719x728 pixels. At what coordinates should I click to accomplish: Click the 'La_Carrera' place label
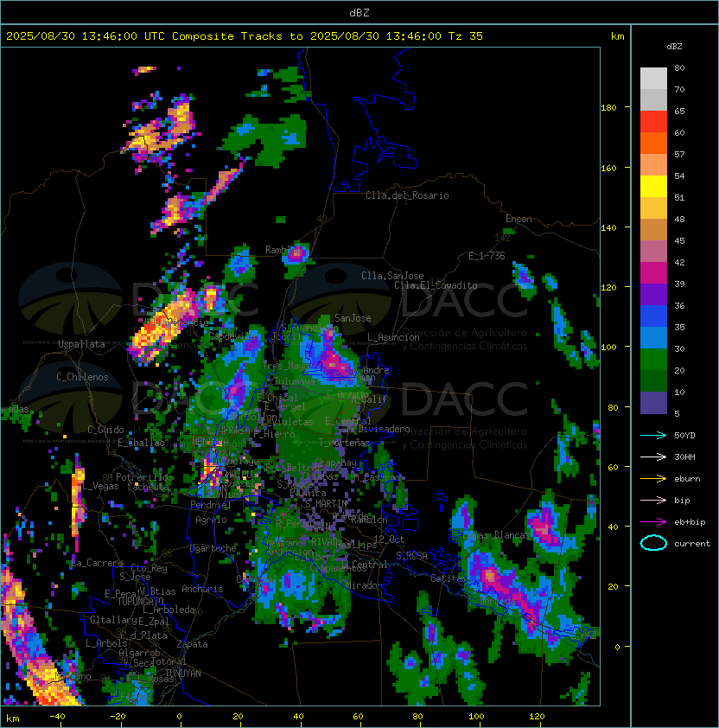coord(98,563)
